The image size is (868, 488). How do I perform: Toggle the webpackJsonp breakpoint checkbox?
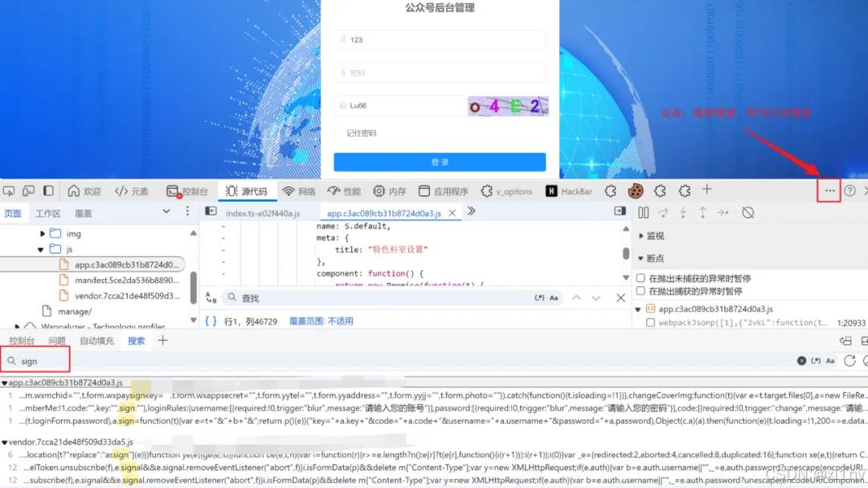[650, 322]
